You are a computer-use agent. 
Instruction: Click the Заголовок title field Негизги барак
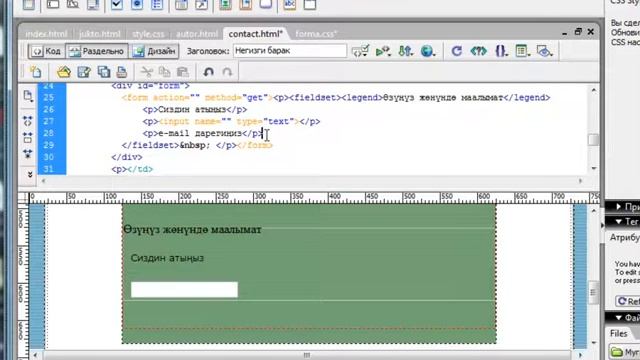click(290, 51)
